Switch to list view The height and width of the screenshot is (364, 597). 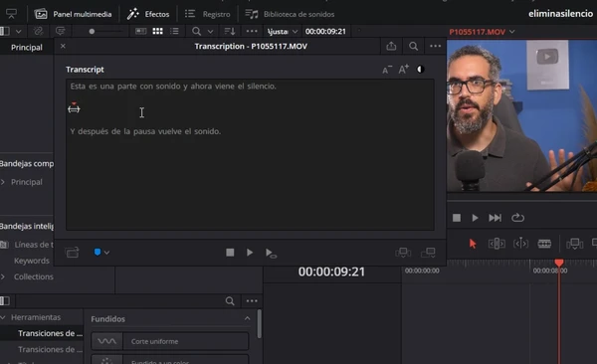(x=174, y=31)
